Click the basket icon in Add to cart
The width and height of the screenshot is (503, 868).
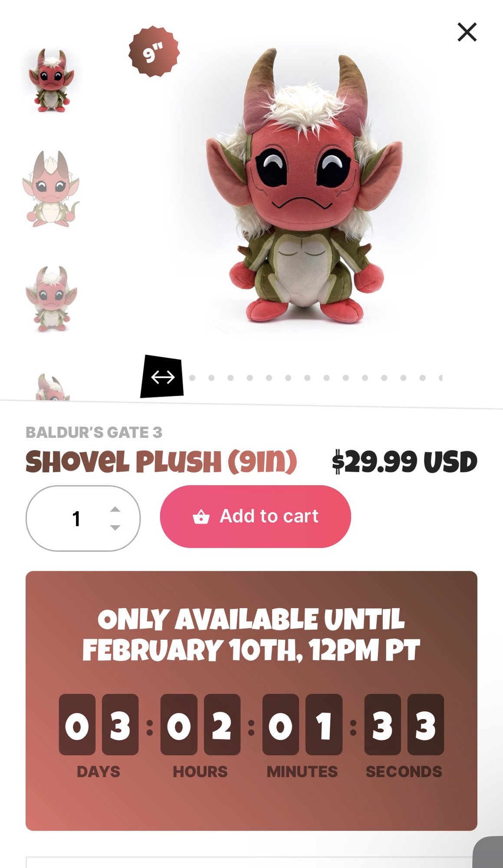pyautogui.click(x=201, y=517)
